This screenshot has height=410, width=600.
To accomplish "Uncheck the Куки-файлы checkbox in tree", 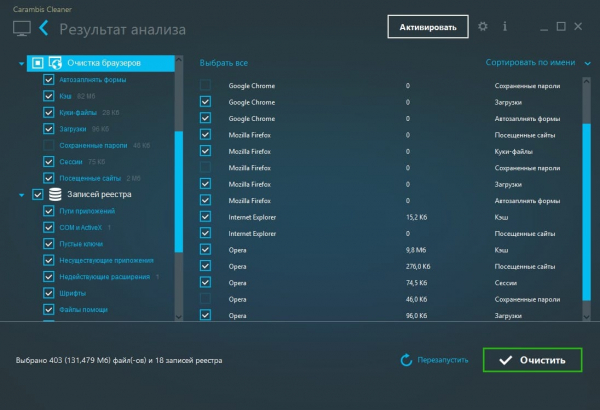I will [49, 112].
